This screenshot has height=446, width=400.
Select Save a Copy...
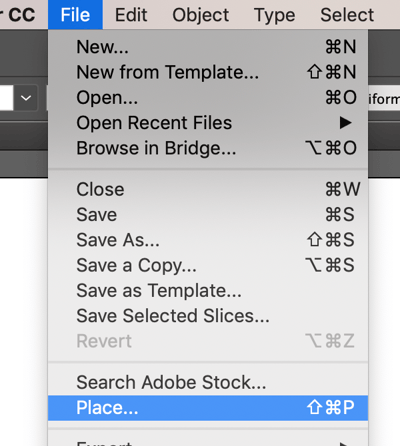click(208, 265)
